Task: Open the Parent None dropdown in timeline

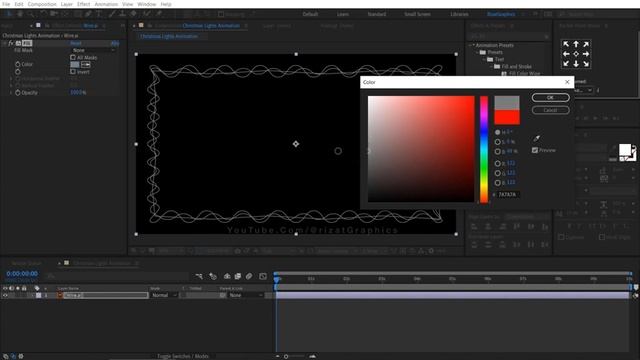Action: point(245,295)
